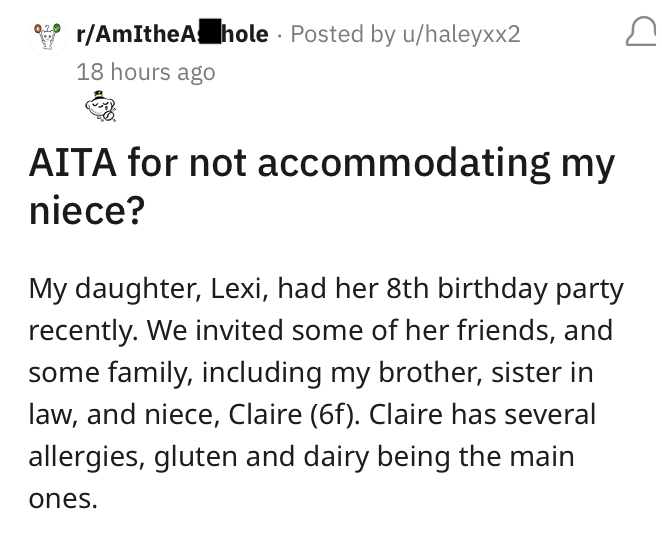Click "8th birthday party" in the post
This screenshot has height=534, width=662.
pos(500,289)
